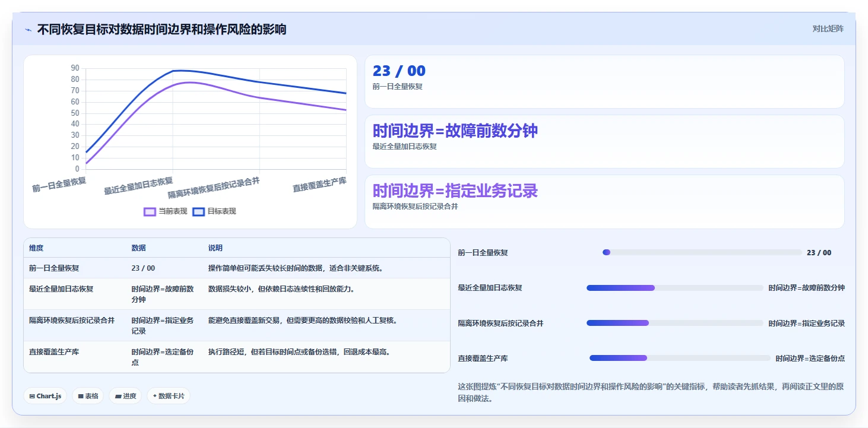Click the lightning icon beside the title

[x=28, y=29]
